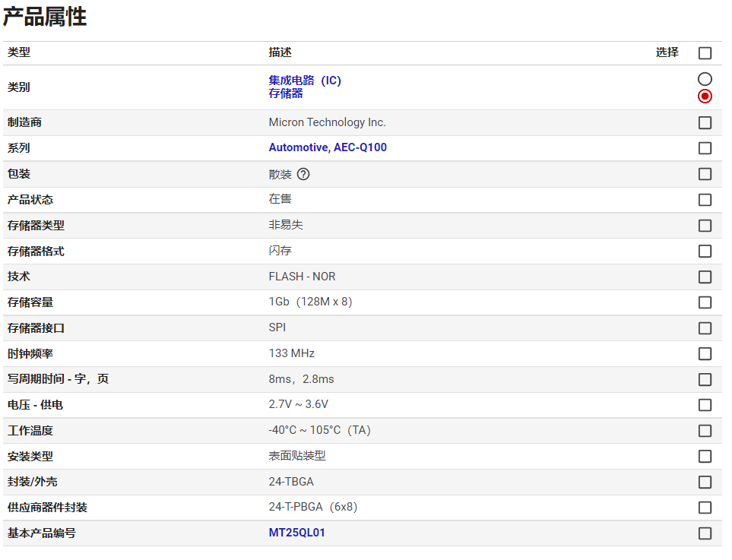Viewport: 732px width, 560px height.
Task: Select the 存储容量 1Gb checkbox
Action: coord(705,302)
